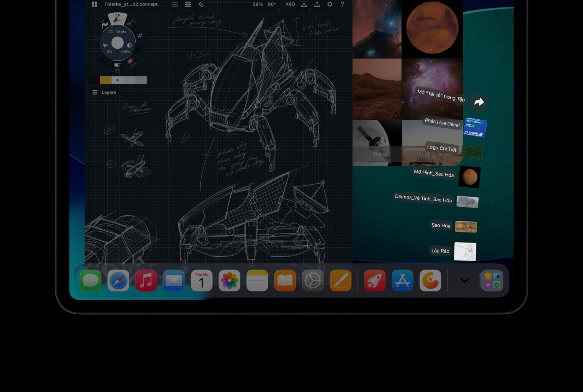583x392 pixels.
Task: Switch to the Tháng tab
Action: point(380,154)
